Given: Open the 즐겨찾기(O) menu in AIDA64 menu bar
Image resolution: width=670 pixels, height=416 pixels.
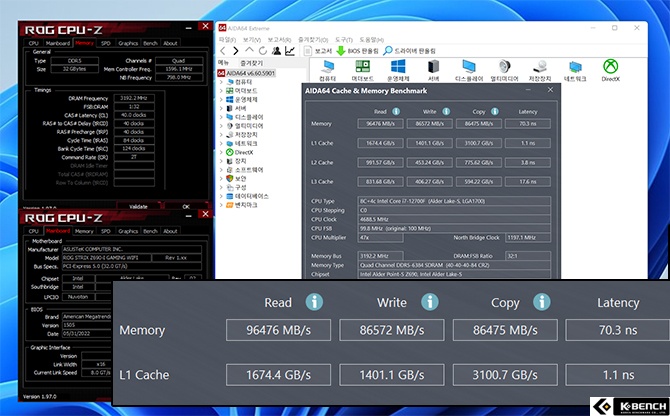Looking at the screenshot, I should (313, 40).
